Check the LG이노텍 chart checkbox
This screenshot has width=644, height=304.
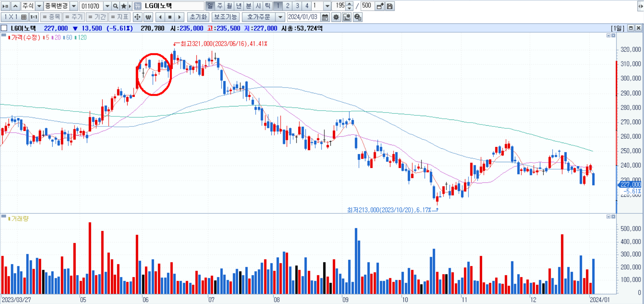pyautogui.click(x=4, y=28)
